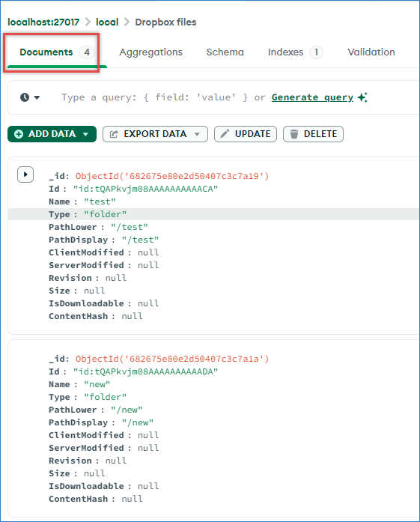Viewport: 420px width, 522px height.
Task: Click the Generate query link
Action: pos(312,97)
